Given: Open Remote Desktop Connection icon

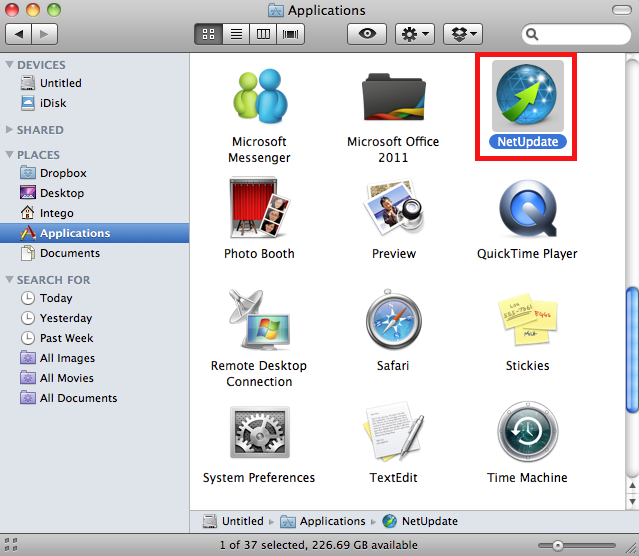Looking at the screenshot, I should (260, 320).
